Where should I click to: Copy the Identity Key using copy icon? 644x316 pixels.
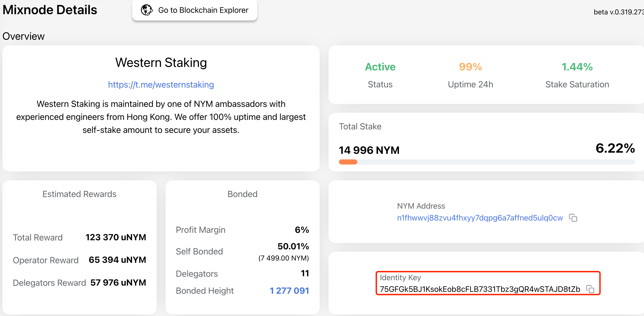[590, 289]
